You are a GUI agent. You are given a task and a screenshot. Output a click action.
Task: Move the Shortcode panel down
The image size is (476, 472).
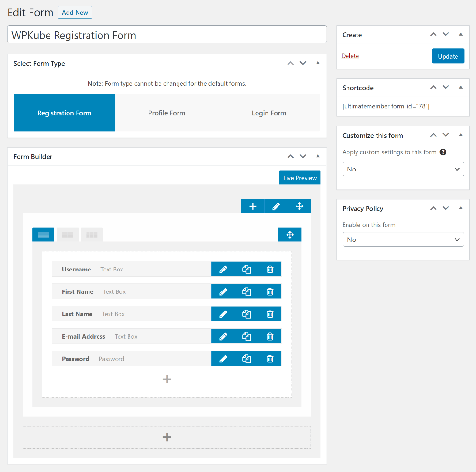pyautogui.click(x=446, y=88)
